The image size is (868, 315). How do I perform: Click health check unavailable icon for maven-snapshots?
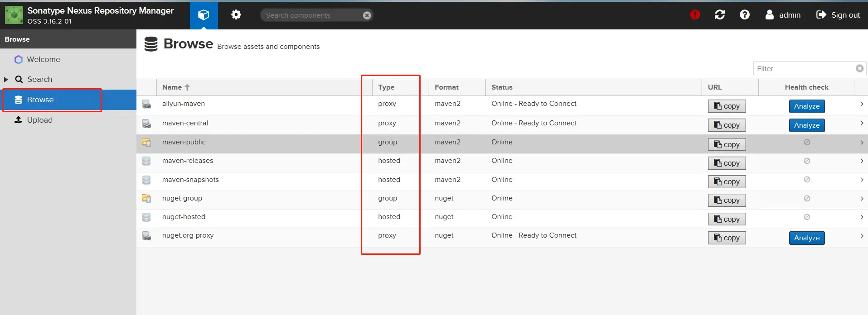click(x=807, y=179)
